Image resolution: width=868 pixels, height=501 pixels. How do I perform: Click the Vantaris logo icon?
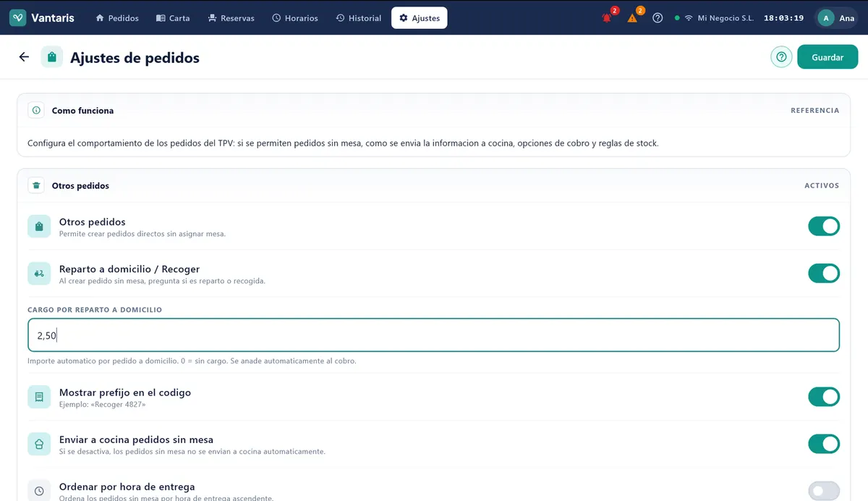tap(18, 18)
